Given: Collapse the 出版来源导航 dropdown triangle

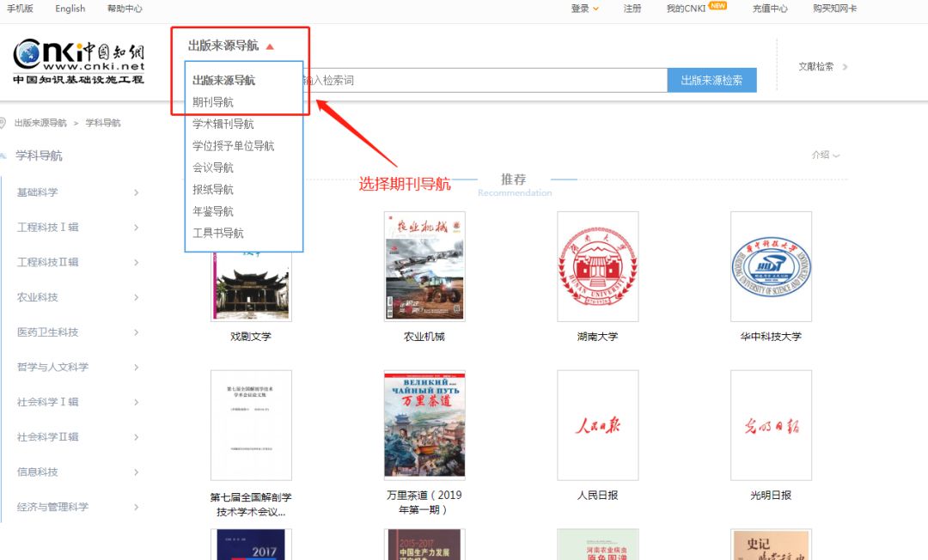Looking at the screenshot, I should (x=270, y=46).
